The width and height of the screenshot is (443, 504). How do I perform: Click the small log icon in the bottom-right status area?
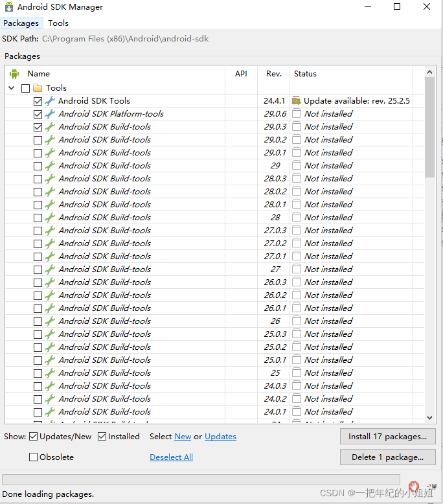pos(432,487)
